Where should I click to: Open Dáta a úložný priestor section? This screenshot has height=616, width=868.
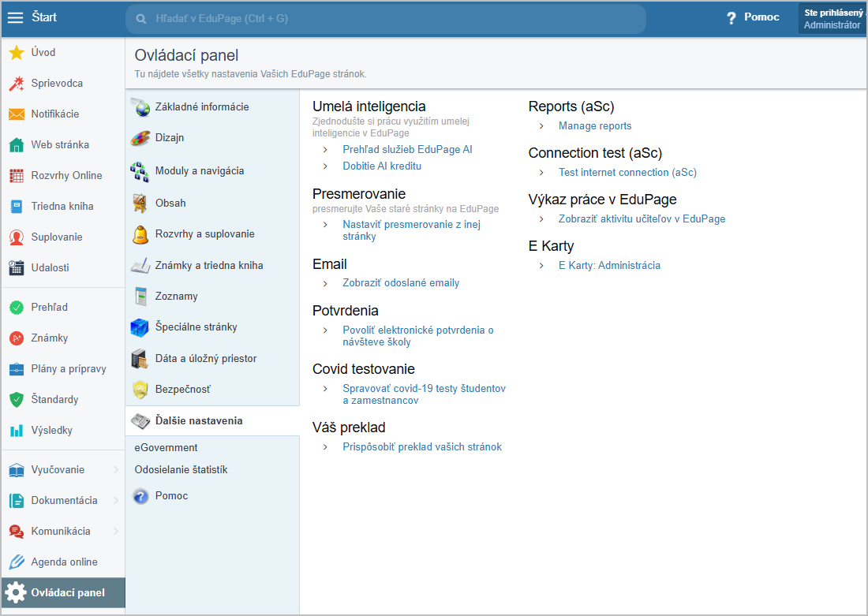click(212, 359)
